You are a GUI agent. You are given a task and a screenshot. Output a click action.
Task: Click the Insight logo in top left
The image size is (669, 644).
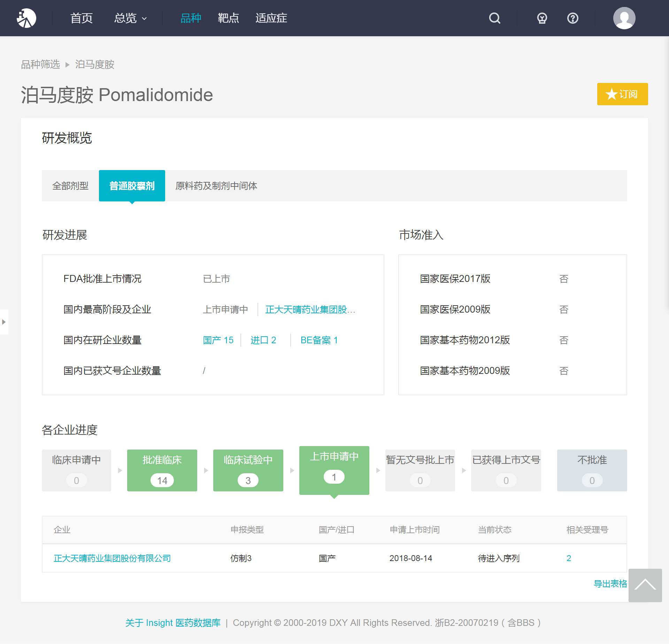click(27, 18)
